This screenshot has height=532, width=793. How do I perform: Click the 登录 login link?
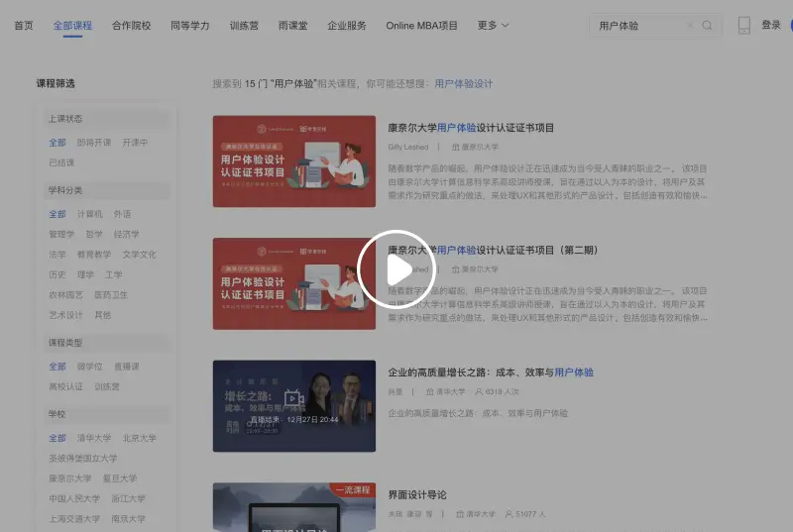point(771,25)
